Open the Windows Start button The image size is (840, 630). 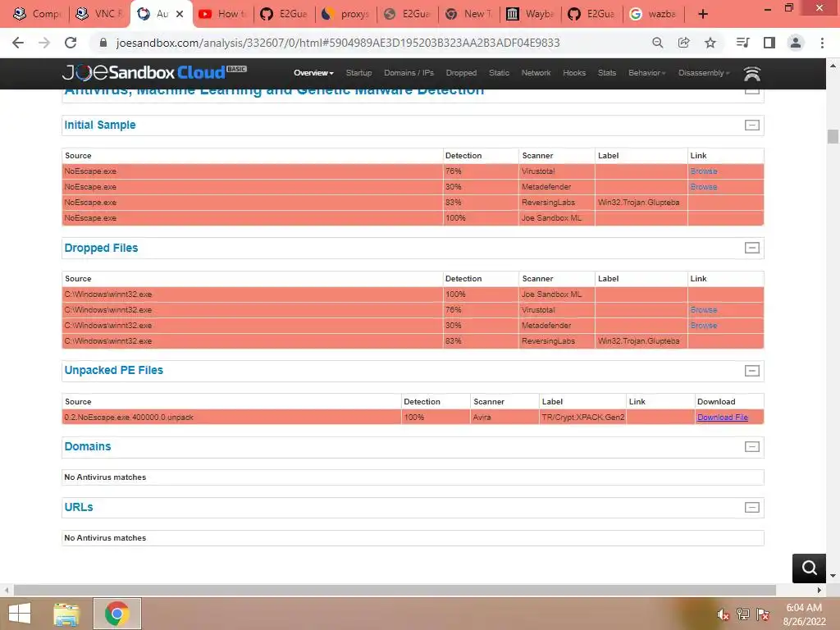[x=20, y=614]
